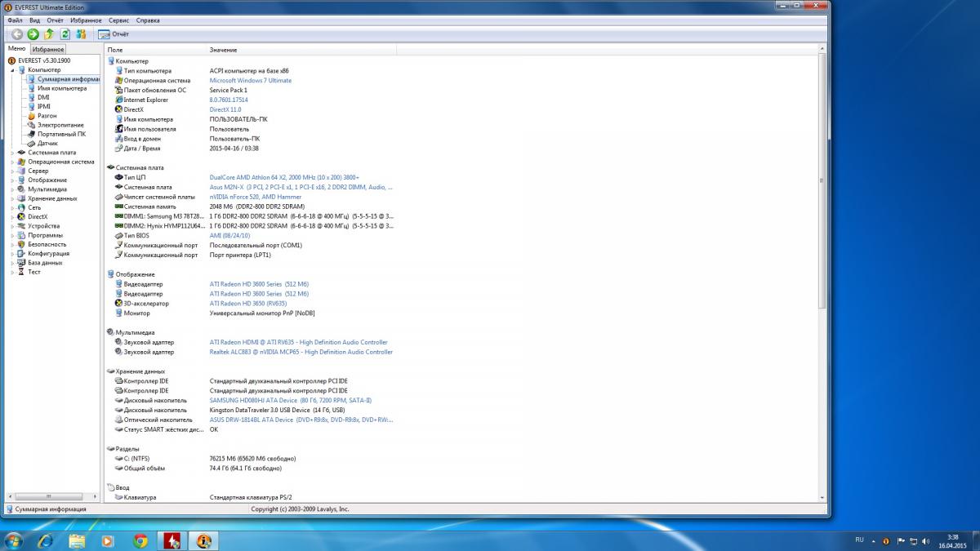This screenshot has height=551, width=980.
Task: Open the Справка menu
Action: (147, 20)
